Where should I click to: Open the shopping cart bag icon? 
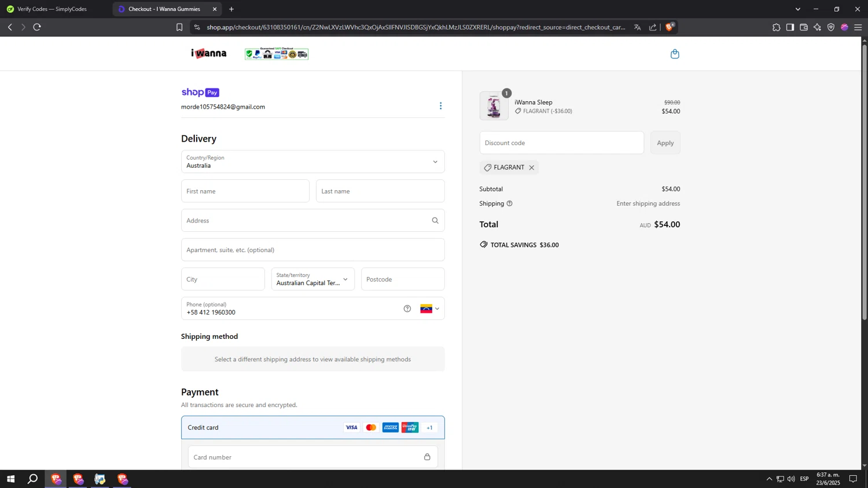(x=675, y=54)
